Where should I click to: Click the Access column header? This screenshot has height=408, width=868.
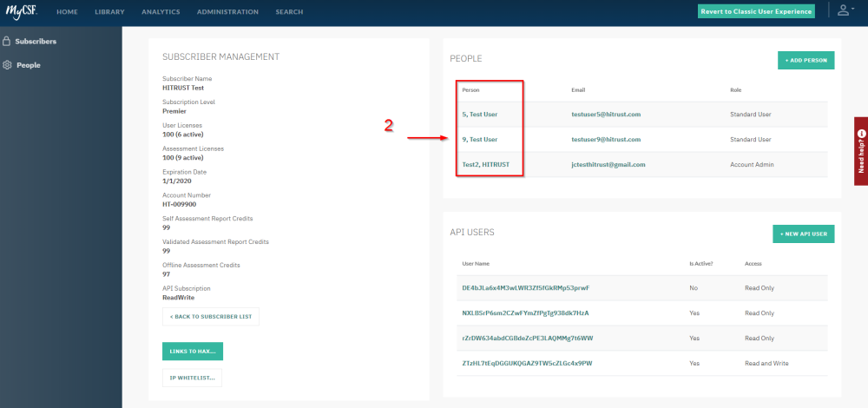point(753,264)
